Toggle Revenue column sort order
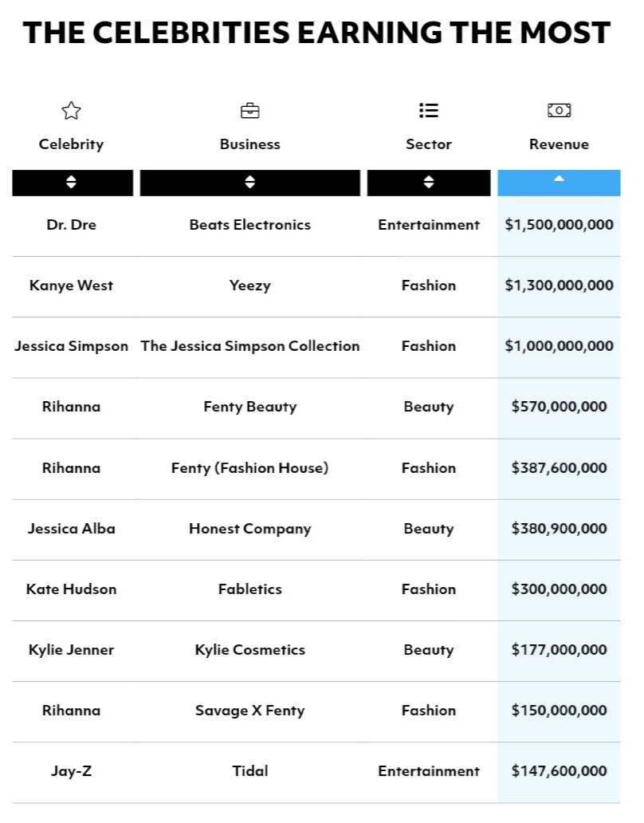644x823 pixels. pos(559,183)
